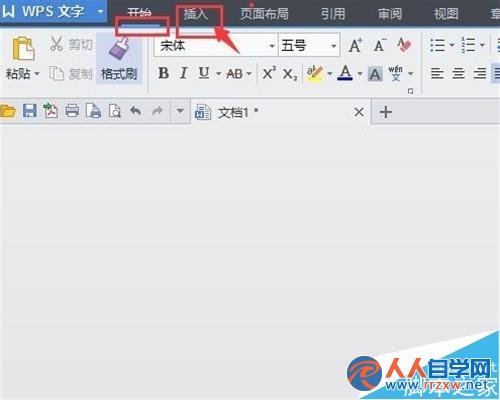Image resolution: width=500 pixels, height=400 pixels.
Task: Click the Superscript X² icon
Action: coord(269,73)
